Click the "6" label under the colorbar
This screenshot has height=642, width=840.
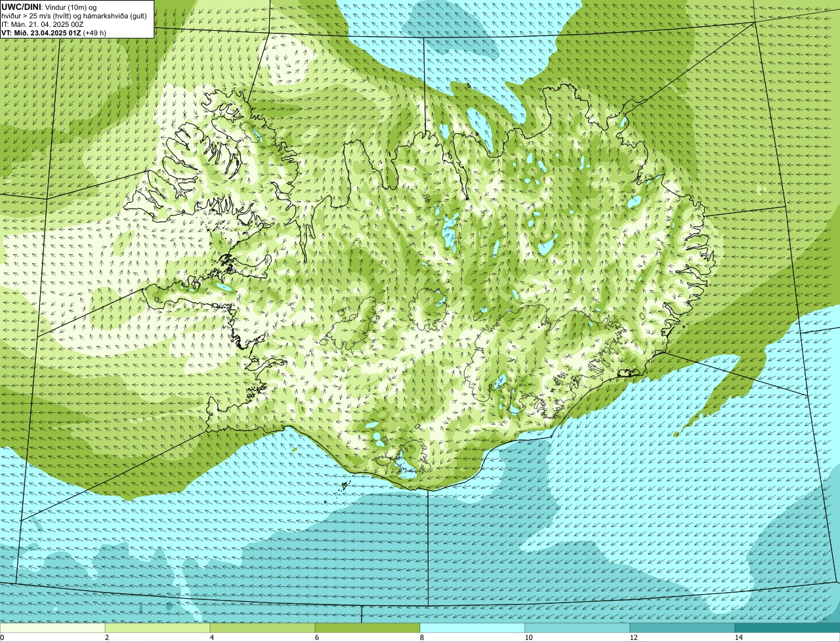316,637
